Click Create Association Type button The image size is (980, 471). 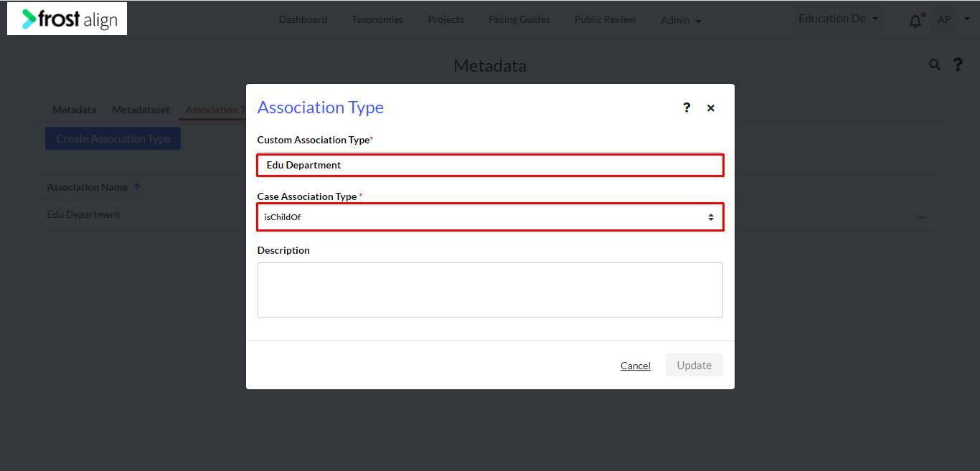(x=113, y=139)
